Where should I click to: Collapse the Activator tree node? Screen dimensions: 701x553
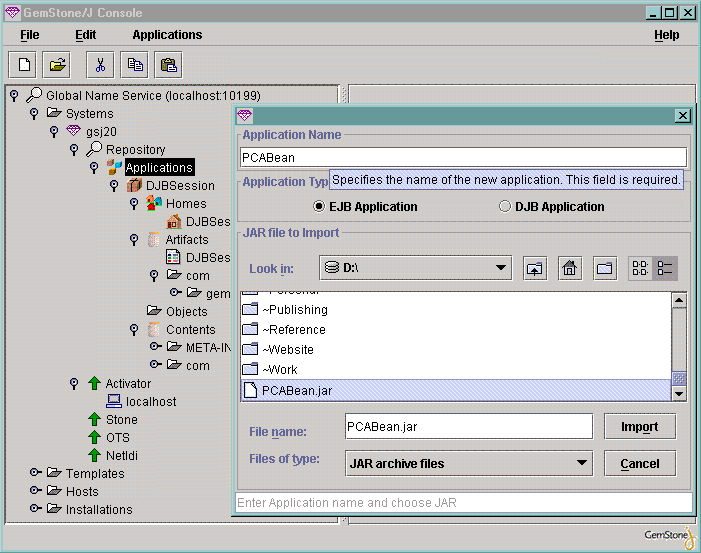74,383
